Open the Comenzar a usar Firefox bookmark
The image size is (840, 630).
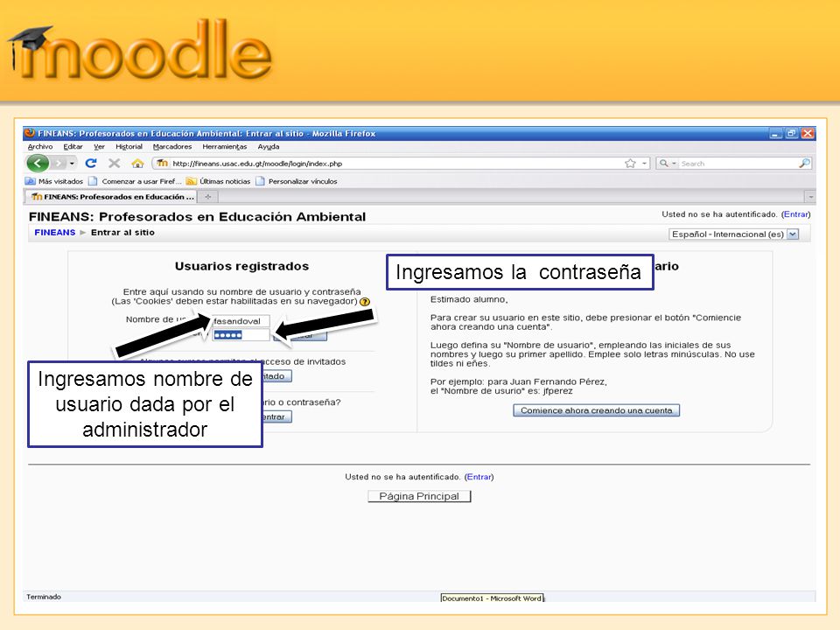135,182
